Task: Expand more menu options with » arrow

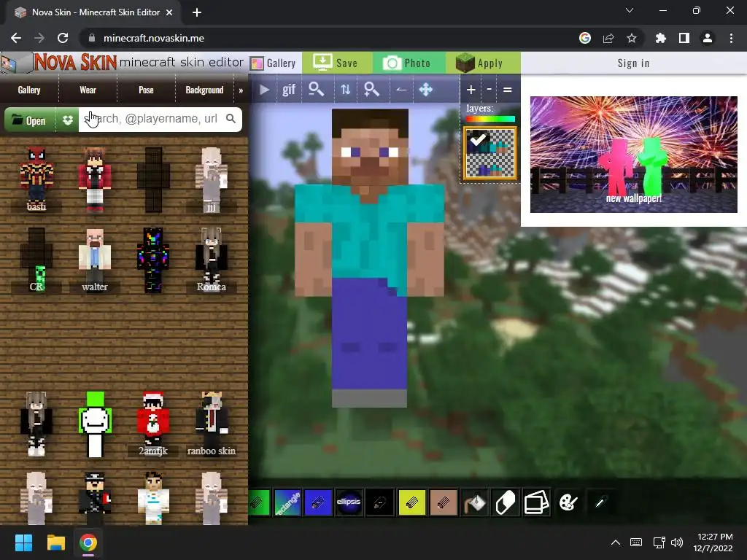Action: (241, 90)
